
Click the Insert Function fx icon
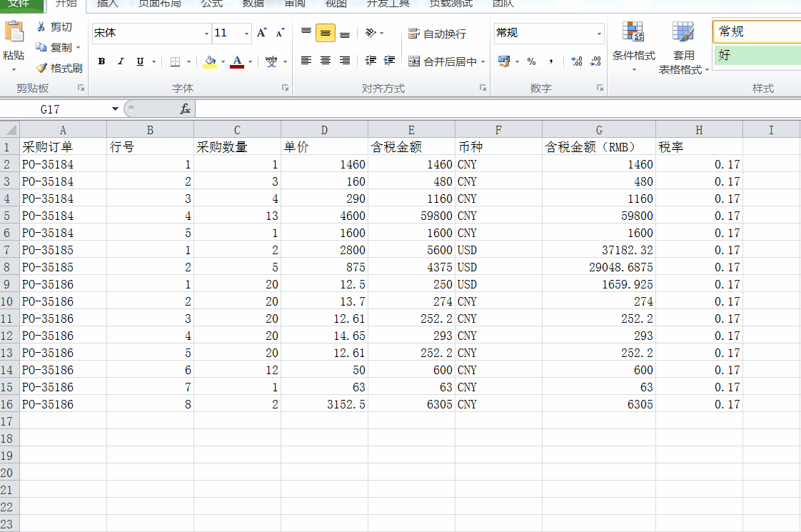tap(185, 109)
